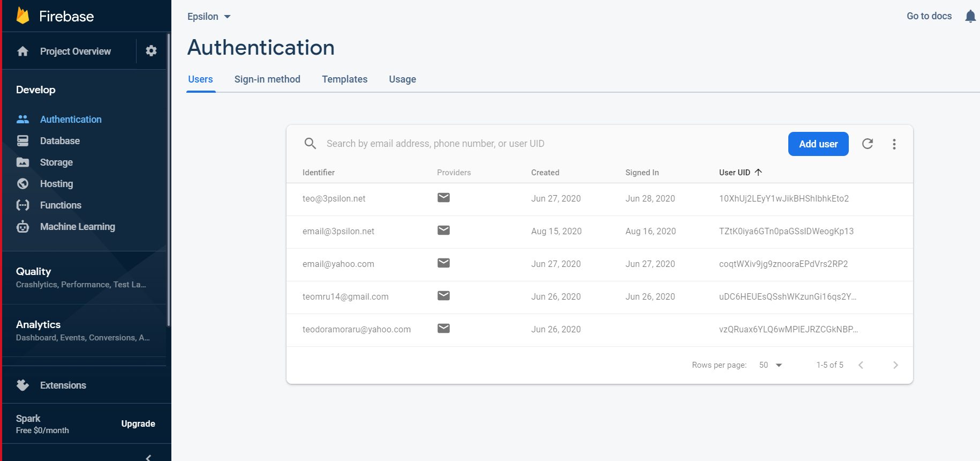Image resolution: width=980 pixels, height=461 pixels.
Task: Collapse the sidebar using the bottom chevron
Action: tap(148, 457)
